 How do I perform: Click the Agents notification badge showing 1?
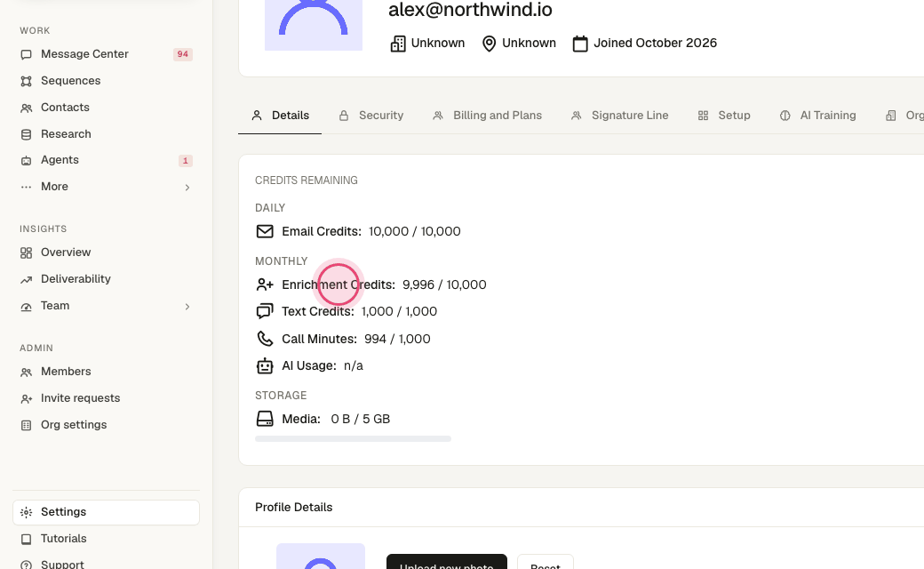point(186,160)
